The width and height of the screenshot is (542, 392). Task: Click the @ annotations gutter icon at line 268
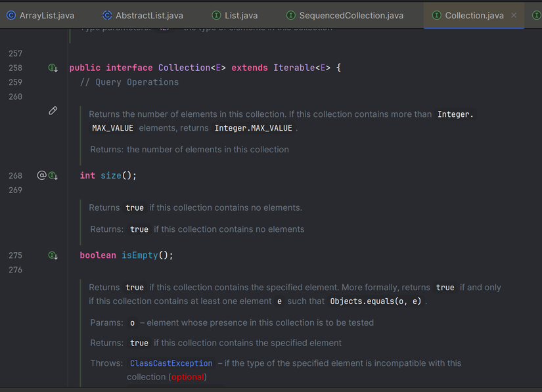[x=41, y=175]
